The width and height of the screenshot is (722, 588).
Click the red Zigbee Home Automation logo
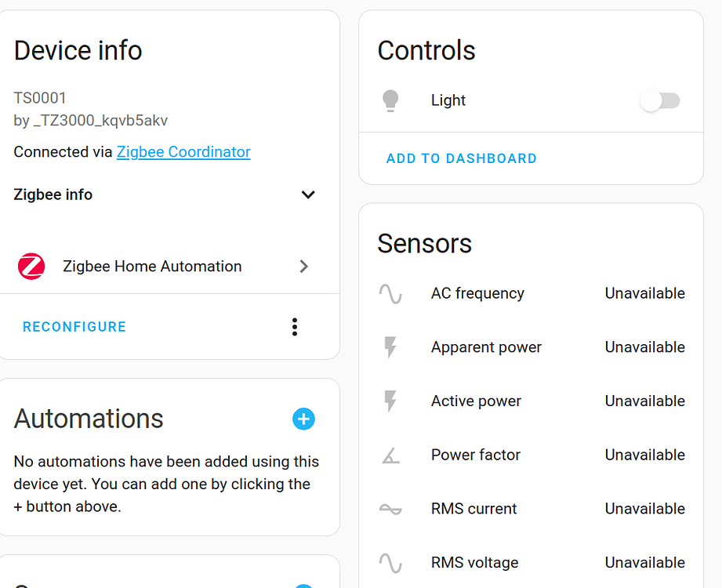click(31, 267)
